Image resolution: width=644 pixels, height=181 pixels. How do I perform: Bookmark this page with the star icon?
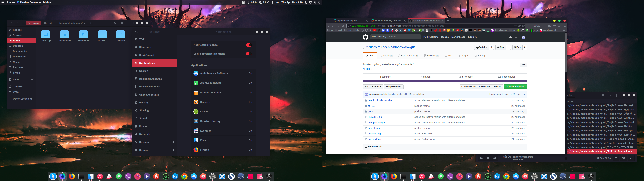[523, 26]
